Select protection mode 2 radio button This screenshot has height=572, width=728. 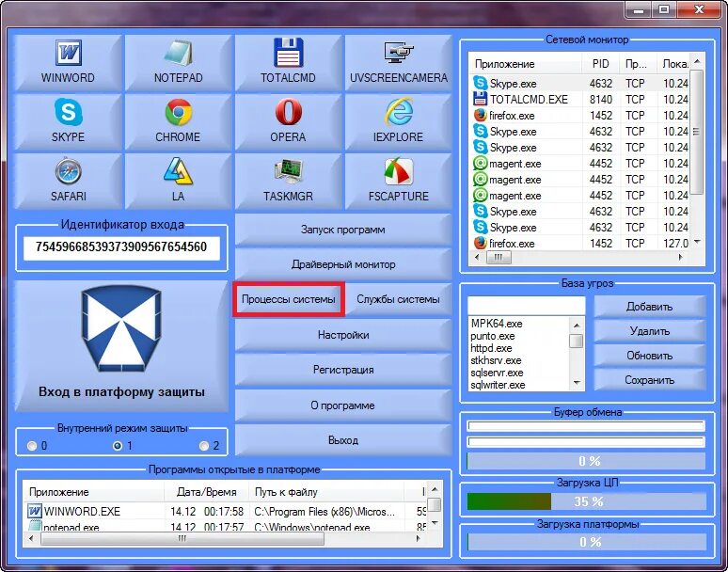tap(204, 446)
